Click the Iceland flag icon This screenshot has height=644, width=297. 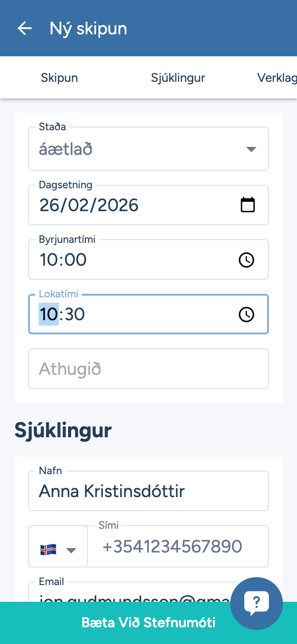click(x=48, y=549)
